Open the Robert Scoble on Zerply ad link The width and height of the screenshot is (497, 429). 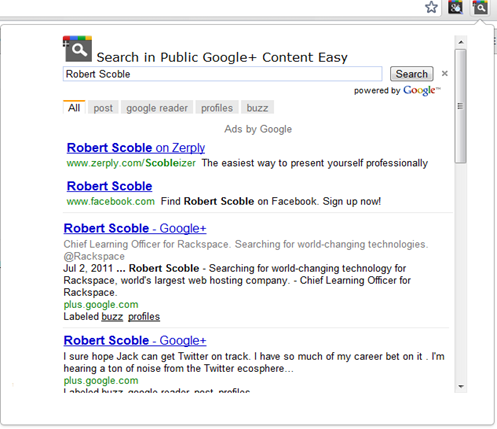click(136, 148)
